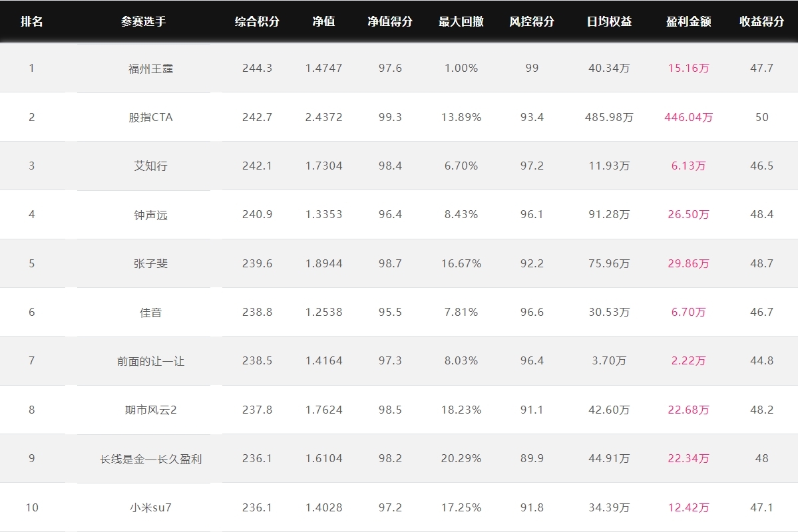Image resolution: width=798 pixels, height=532 pixels.
Task: Click the 参赛选手 column header
Action: pos(143,21)
